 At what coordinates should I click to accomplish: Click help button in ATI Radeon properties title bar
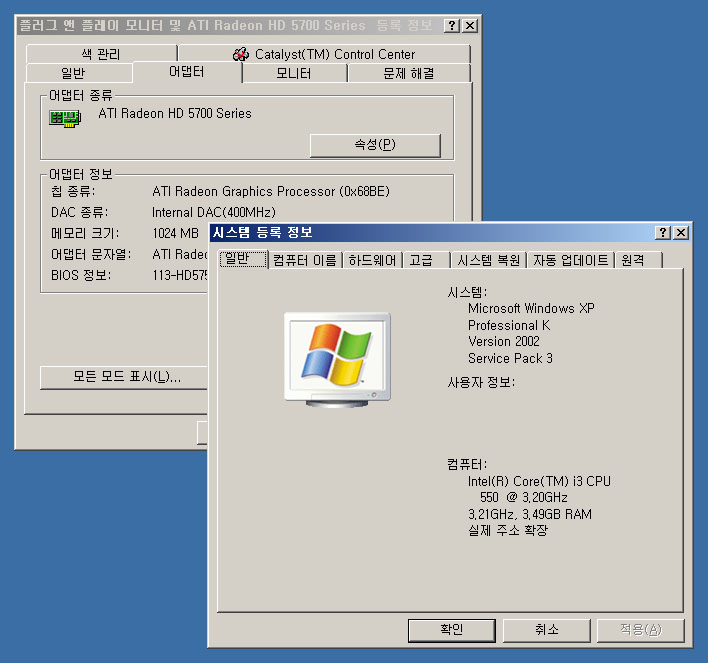coord(452,26)
